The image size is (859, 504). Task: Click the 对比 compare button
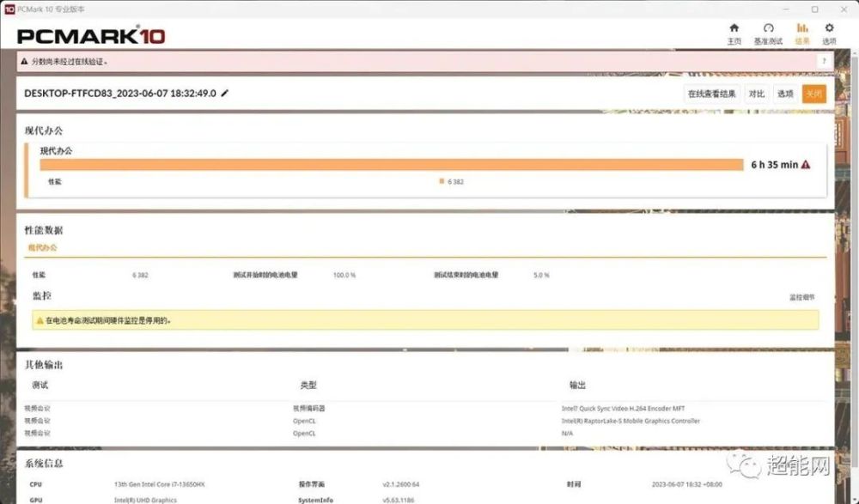click(x=757, y=94)
